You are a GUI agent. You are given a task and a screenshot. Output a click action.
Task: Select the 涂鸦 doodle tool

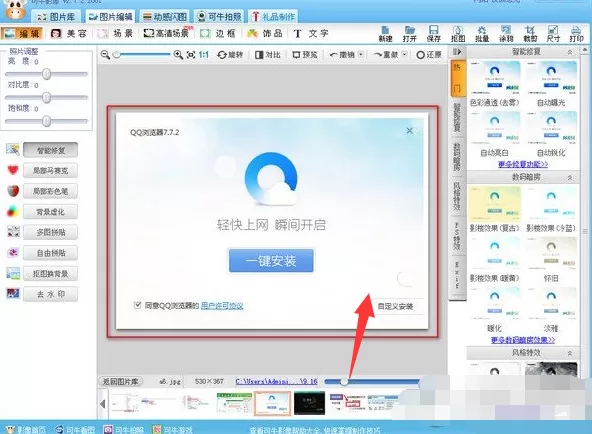[506, 34]
